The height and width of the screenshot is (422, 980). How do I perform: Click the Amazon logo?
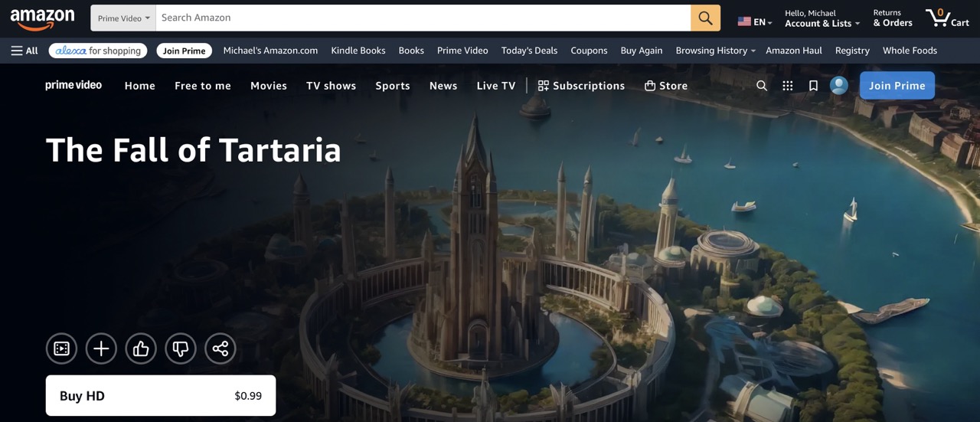[42, 19]
